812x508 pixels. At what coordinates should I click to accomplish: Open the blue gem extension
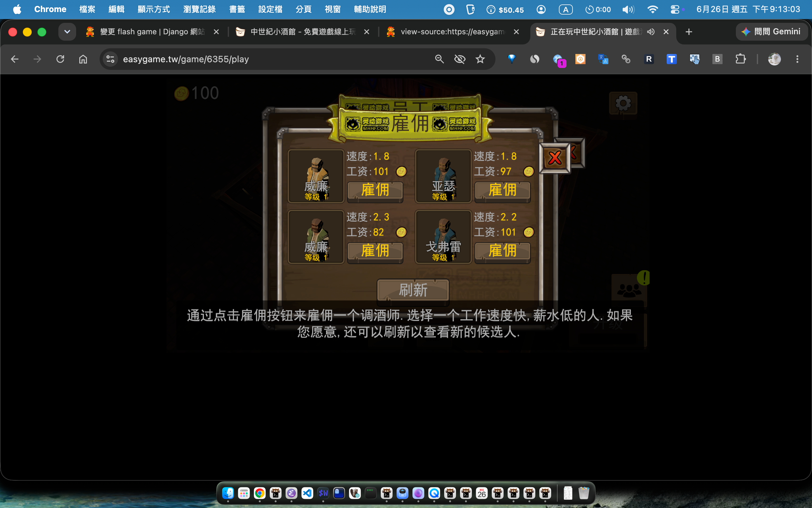512,59
